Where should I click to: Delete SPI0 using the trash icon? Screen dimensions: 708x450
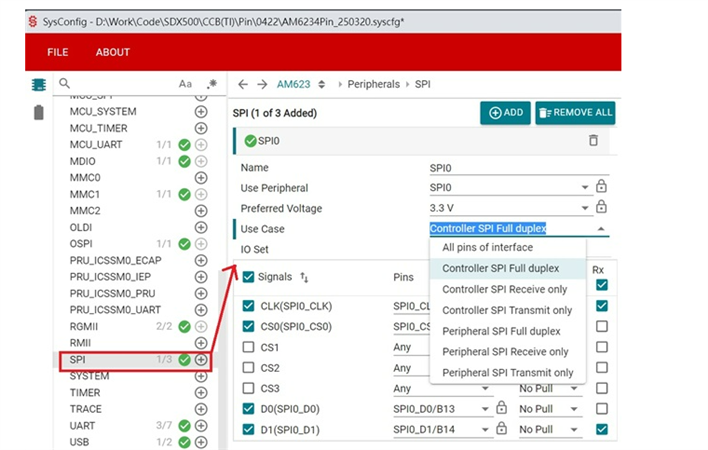point(593,140)
